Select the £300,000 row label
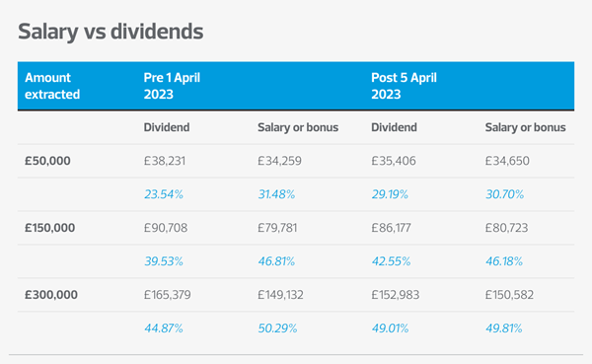Screen dimensions: 592x364 pos(51,295)
